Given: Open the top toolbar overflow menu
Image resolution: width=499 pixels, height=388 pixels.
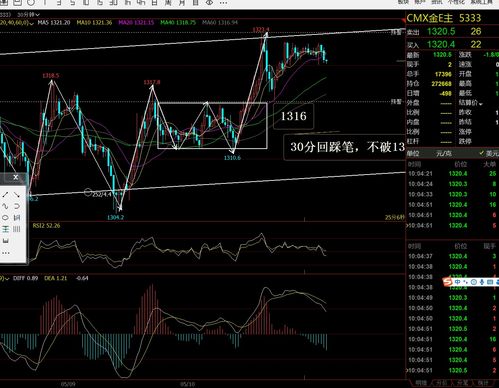Looking at the screenshot, I should point(223,3).
